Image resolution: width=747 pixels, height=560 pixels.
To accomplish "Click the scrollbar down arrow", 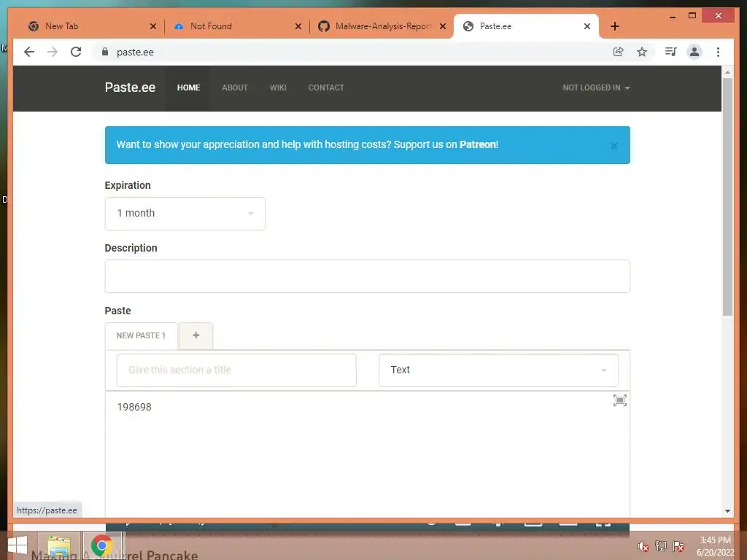I will click(x=727, y=511).
